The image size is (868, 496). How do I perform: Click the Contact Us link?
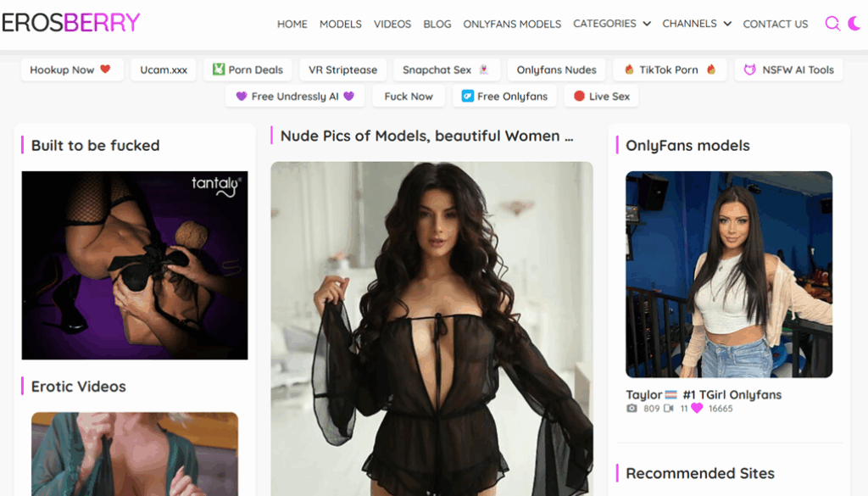(775, 24)
